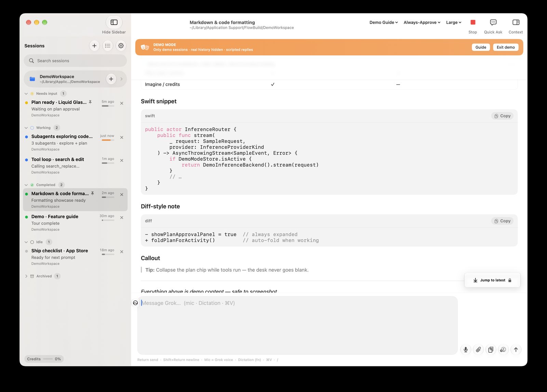Select the Demo · Feature guide session
The image size is (547, 392).
pos(75,222)
